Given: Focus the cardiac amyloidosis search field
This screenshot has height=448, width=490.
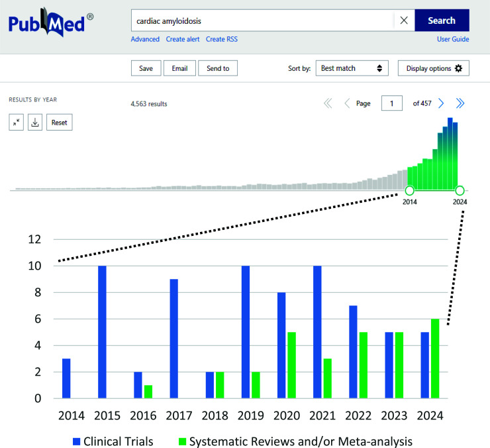Looking at the screenshot, I should pyautogui.click(x=262, y=21).
